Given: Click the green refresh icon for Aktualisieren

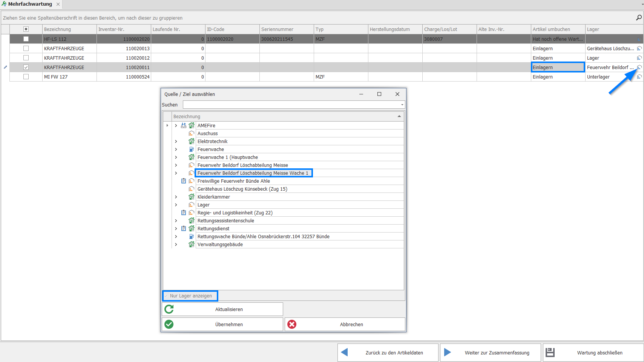Looking at the screenshot, I should tap(169, 309).
